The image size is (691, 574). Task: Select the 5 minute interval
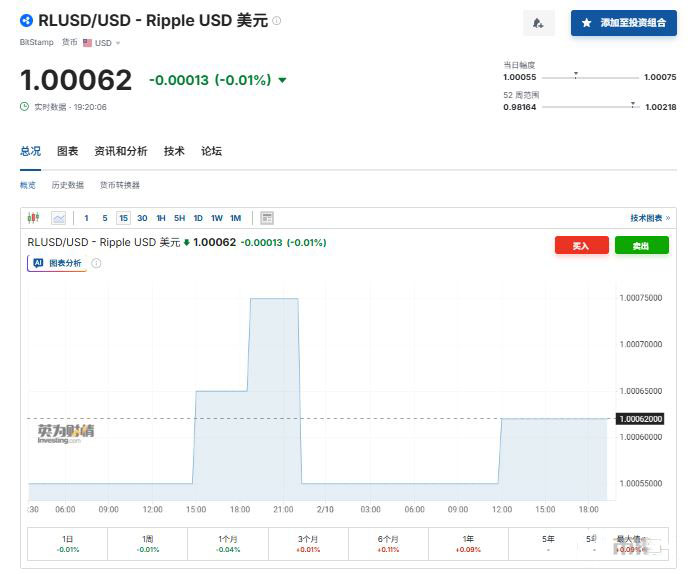[105, 218]
